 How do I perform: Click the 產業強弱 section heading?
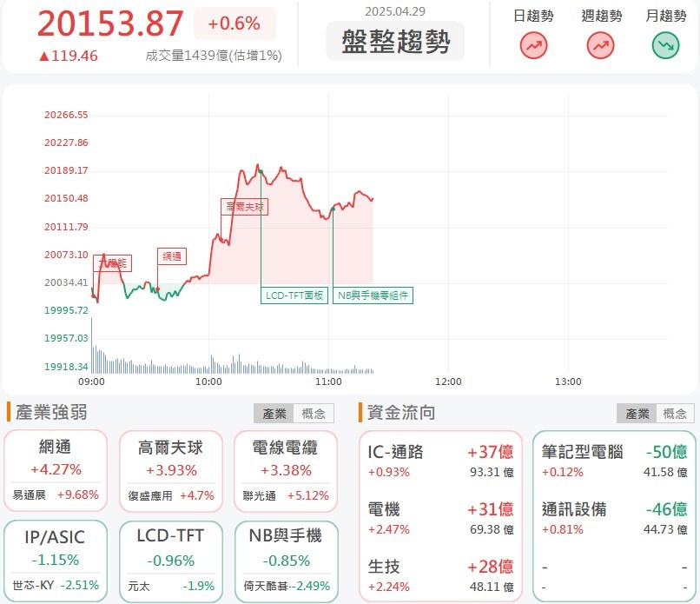(x=51, y=412)
